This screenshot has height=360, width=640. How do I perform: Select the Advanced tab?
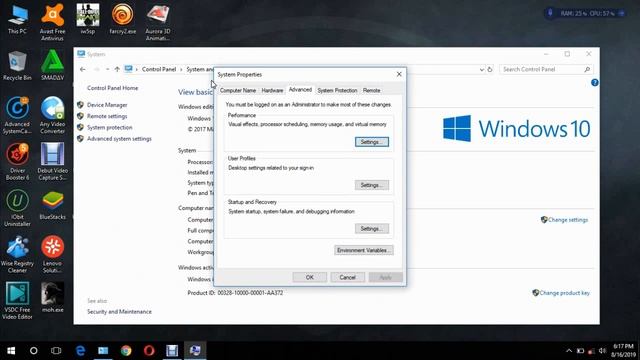[300, 90]
